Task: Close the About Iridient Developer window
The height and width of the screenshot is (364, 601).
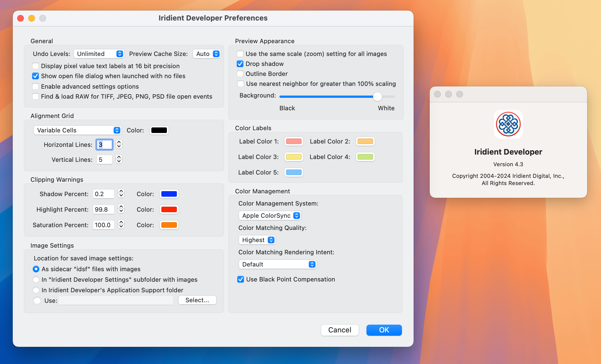Action: 437,94
